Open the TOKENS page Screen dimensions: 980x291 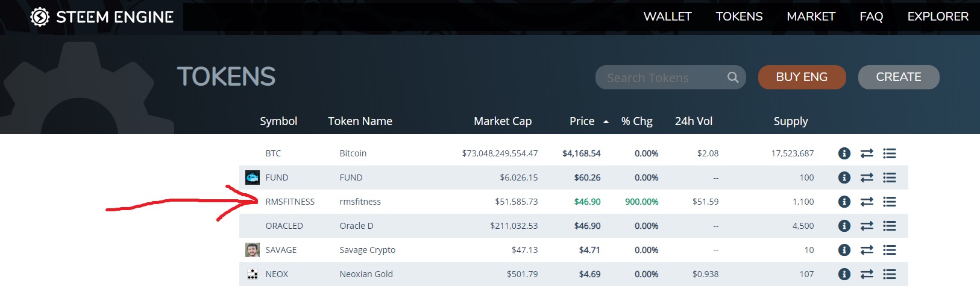coord(739,17)
